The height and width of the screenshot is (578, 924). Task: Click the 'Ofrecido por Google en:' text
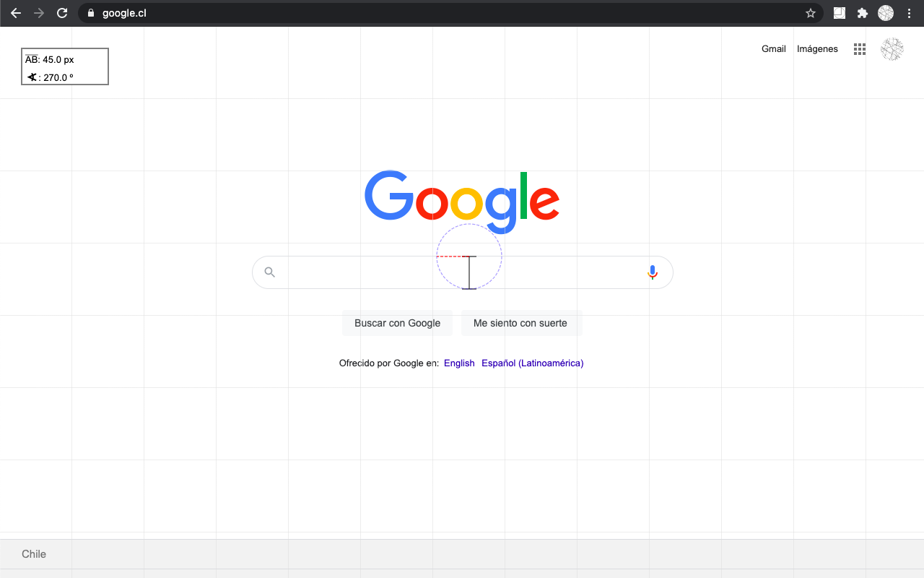pos(389,363)
